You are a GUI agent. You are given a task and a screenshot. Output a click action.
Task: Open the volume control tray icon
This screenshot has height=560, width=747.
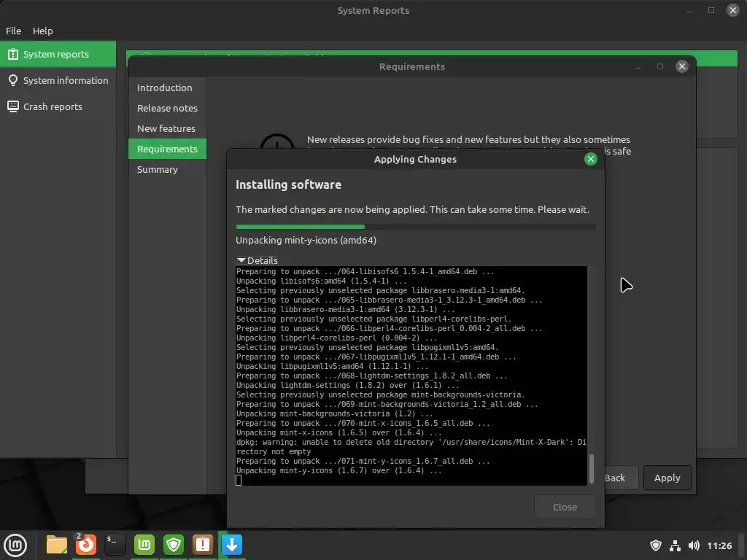pos(694,545)
